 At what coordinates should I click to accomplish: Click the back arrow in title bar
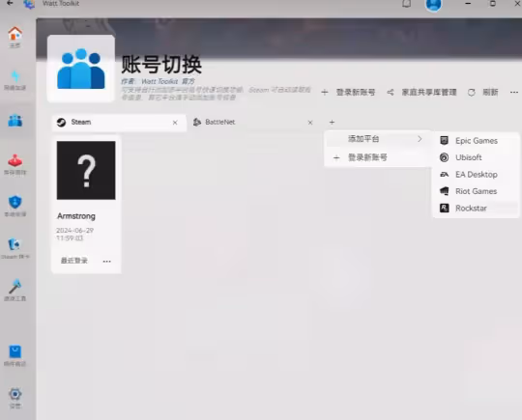tap(10, 3)
